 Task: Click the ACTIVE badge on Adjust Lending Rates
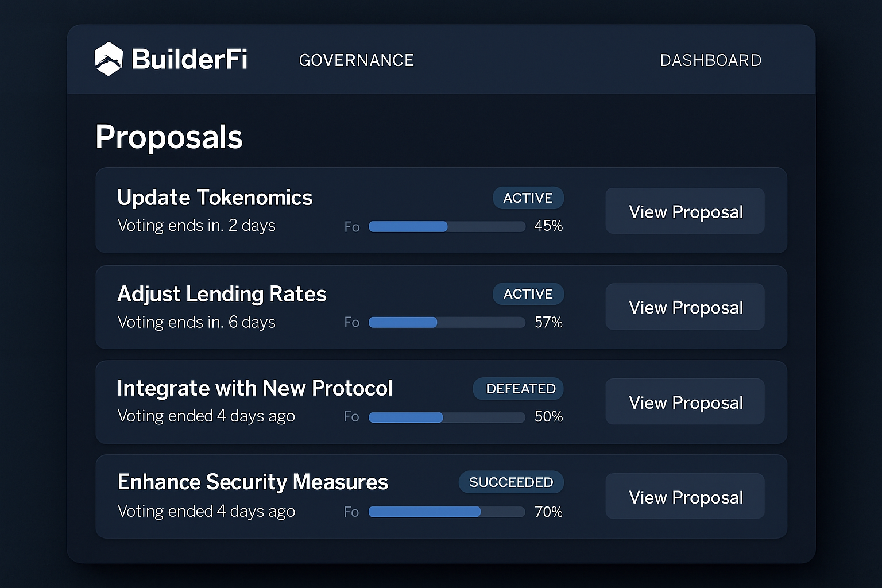click(x=528, y=293)
